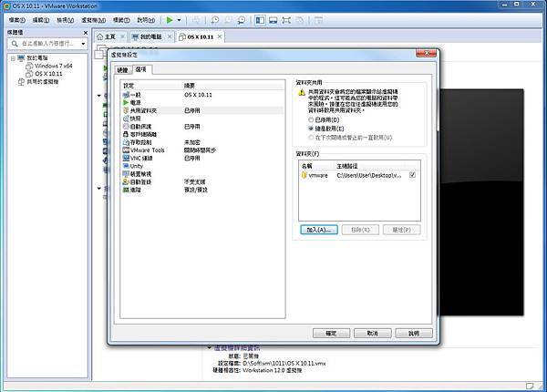Toggle the library sidebar view icon
This screenshot has height=392, width=547.
tap(260, 20)
